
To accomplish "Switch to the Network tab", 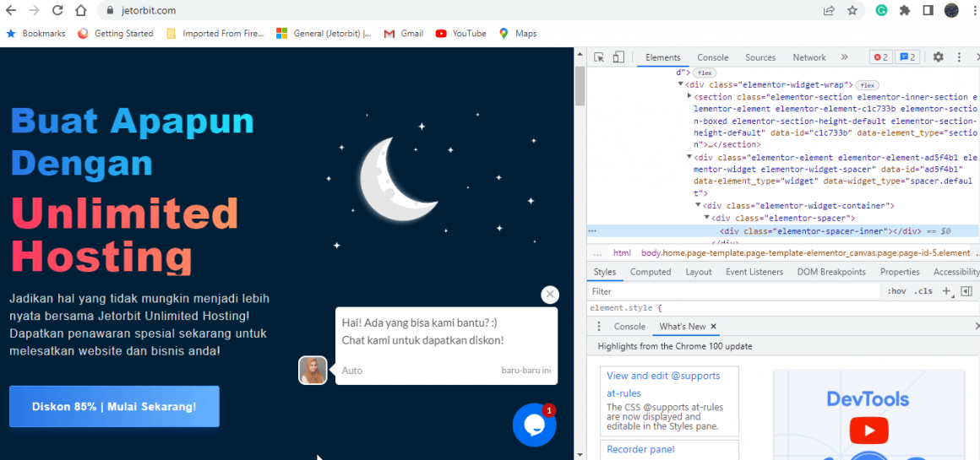I will point(809,57).
